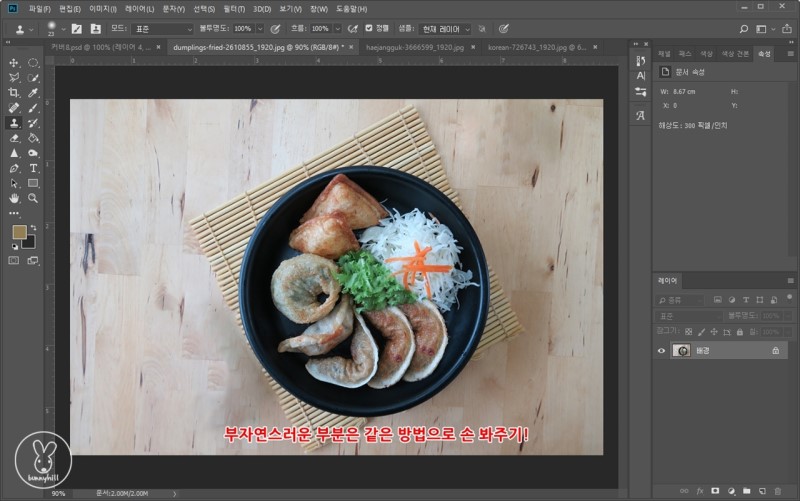Select the Move tool in the toolbox
800x501 pixels.
click(14, 63)
